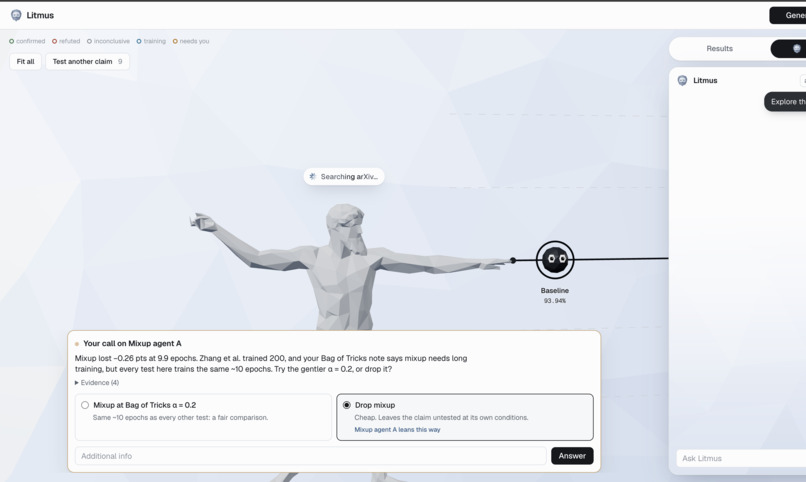This screenshot has height=482, width=806.
Task: Click the inconclusive legend marker
Action: click(x=89, y=41)
